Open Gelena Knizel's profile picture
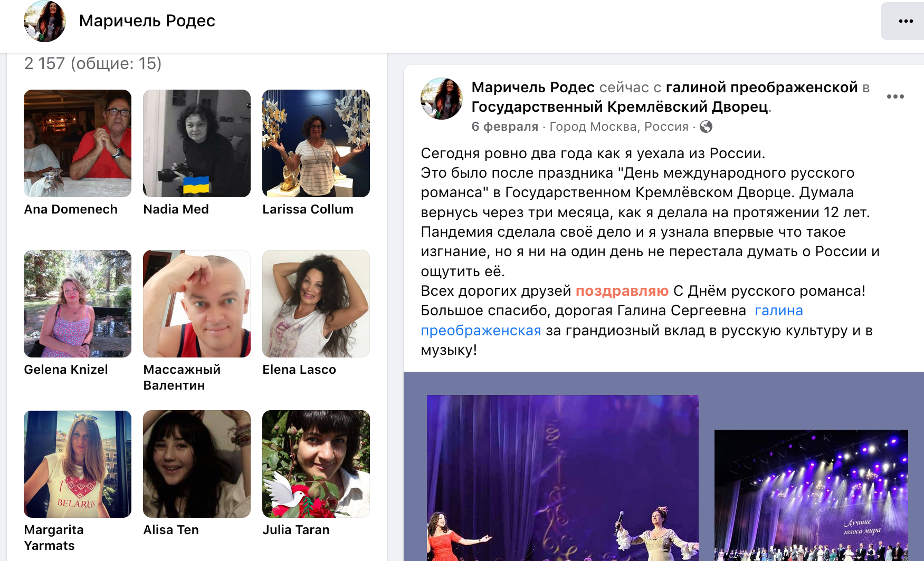 coord(78,304)
